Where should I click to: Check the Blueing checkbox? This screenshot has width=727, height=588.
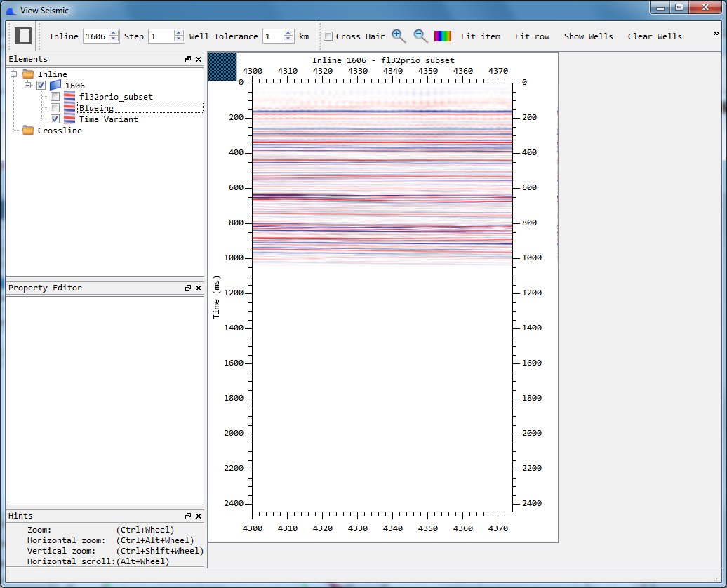coord(55,107)
